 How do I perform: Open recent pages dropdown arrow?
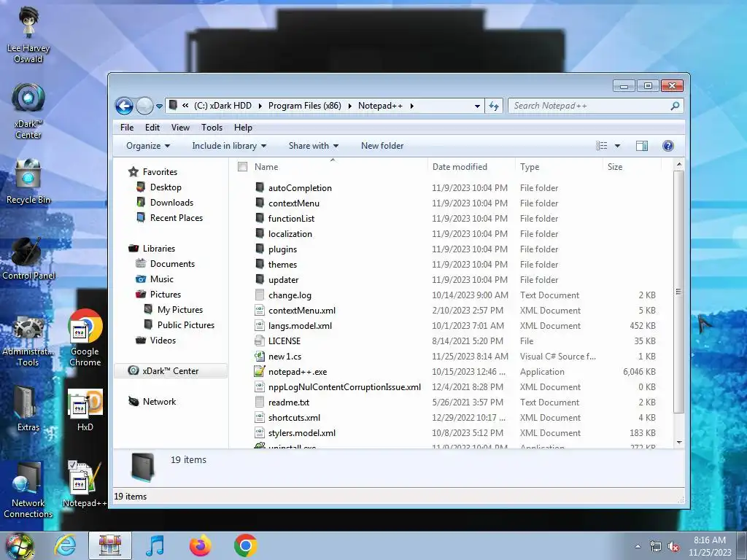[159, 106]
